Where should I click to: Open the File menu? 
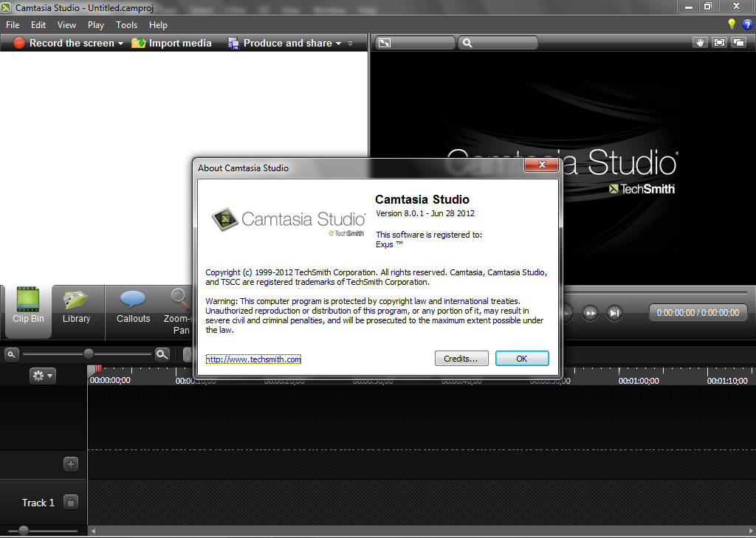13,25
